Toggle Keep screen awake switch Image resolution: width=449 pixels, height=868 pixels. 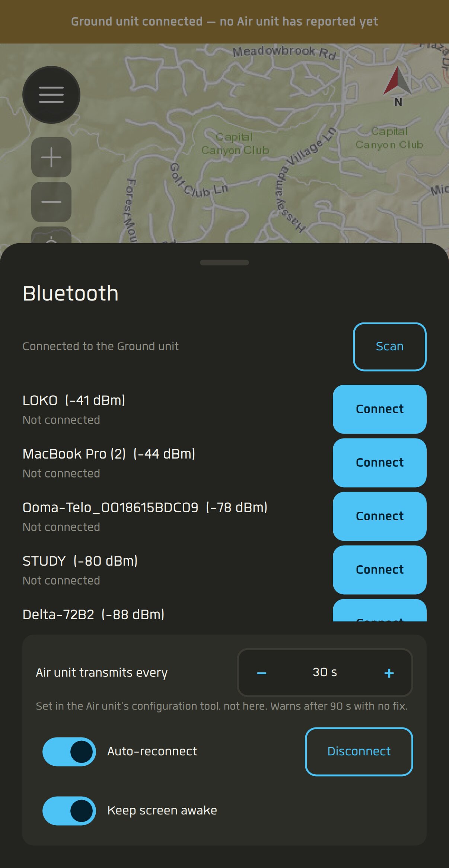69,811
